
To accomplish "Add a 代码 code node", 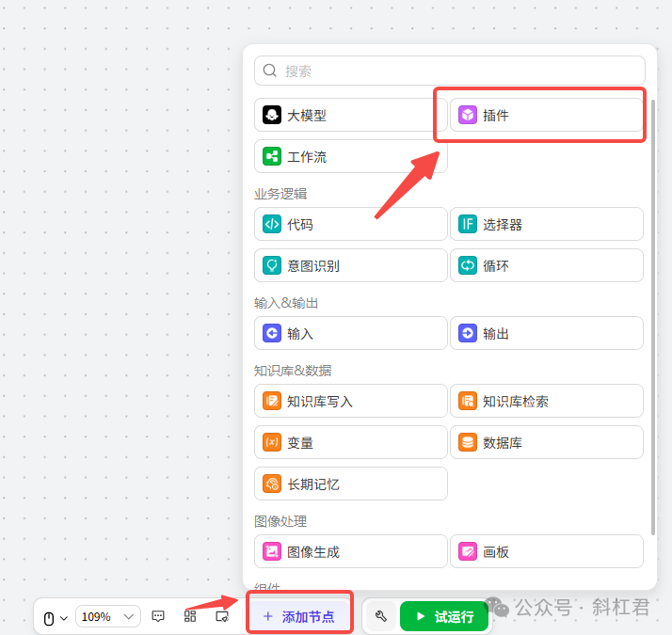I will pyautogui.click(x=350, y=224).
